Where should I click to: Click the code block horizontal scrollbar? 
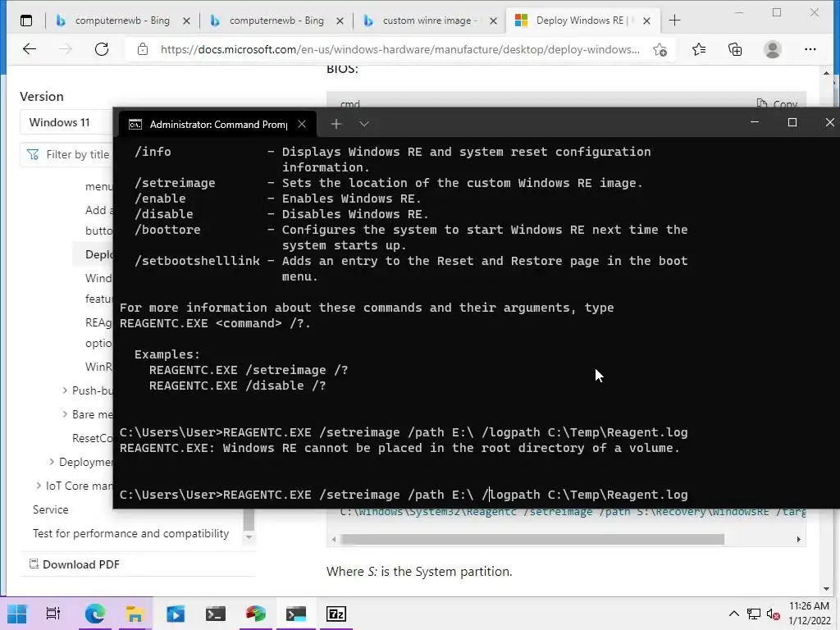tap(532, 539)
